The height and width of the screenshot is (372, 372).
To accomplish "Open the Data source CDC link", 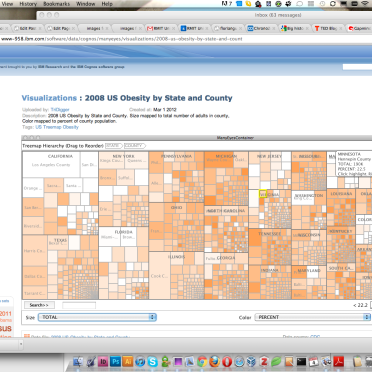I will 315,337.
